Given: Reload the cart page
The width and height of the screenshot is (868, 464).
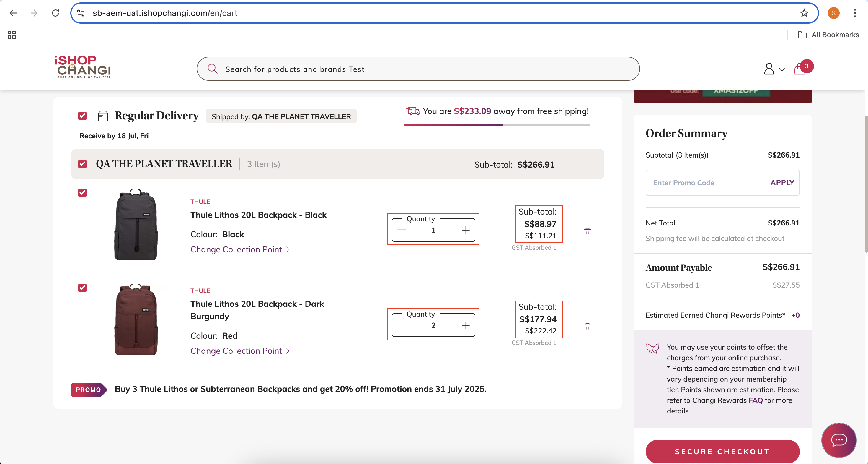Looking at the screenshot, I should pyautogui.click(x=56, y=13).
